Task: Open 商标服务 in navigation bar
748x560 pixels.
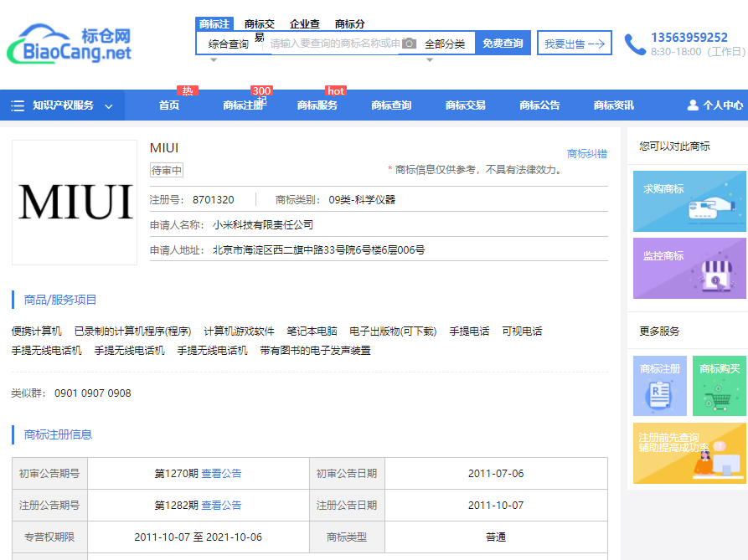Action: tap(317, 105)
